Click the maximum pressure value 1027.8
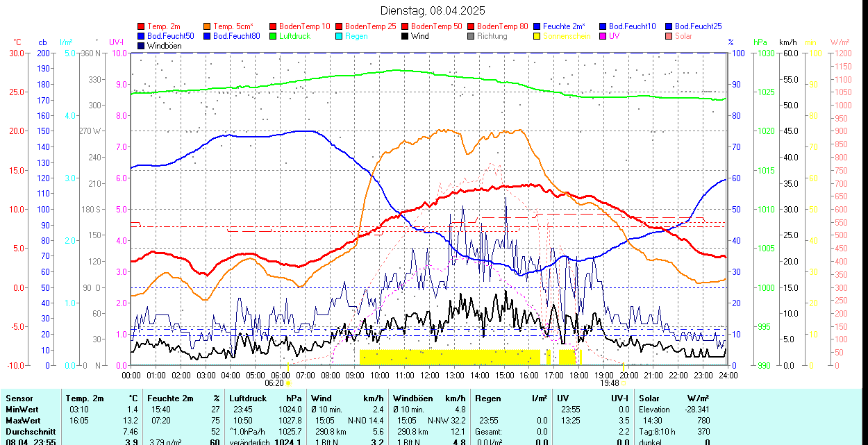Viewport: 868px width, 445px height. (289, 421)
